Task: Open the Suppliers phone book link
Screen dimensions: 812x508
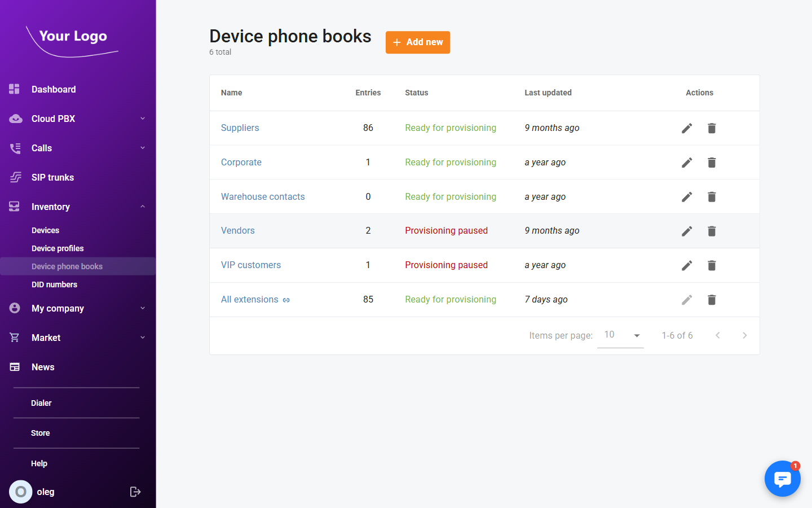Action: [x=240, y=128]
